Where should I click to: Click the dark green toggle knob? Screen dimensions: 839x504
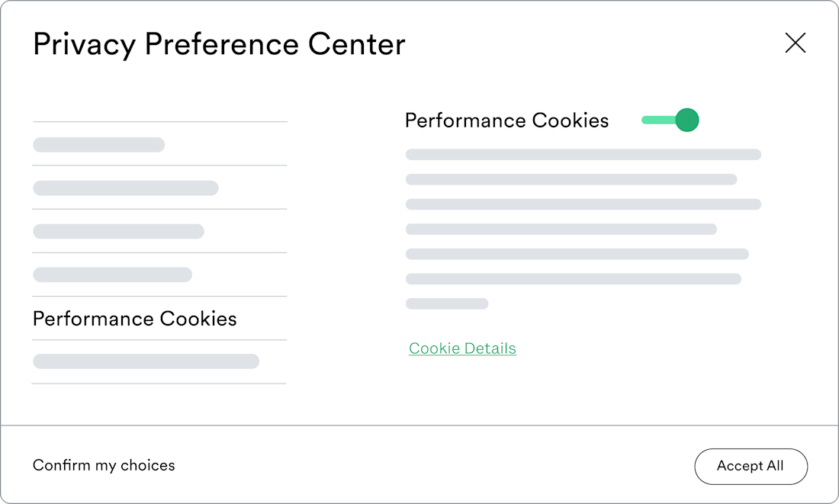point(687,120)
